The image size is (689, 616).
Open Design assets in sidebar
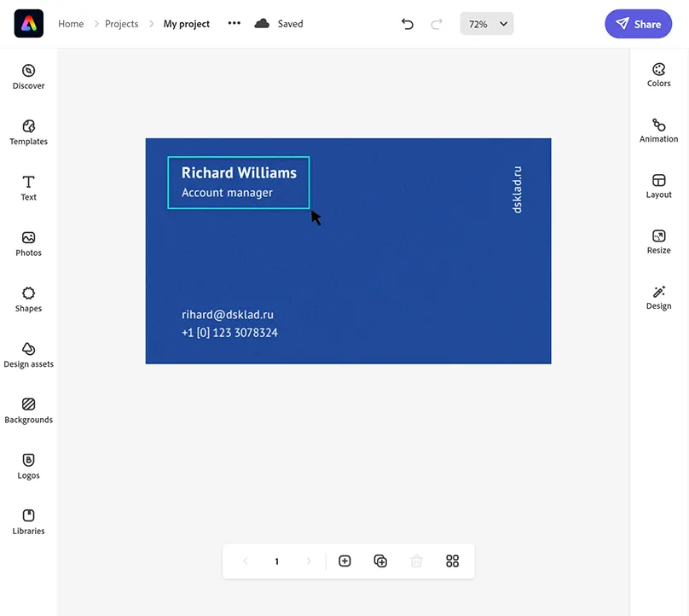pyautogui.click(x=28, y=354)
